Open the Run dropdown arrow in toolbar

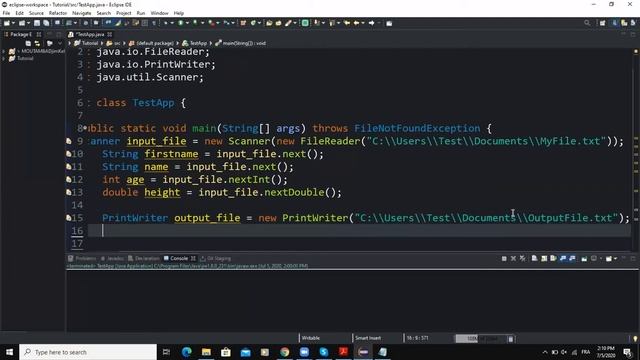tap(187, 23)
